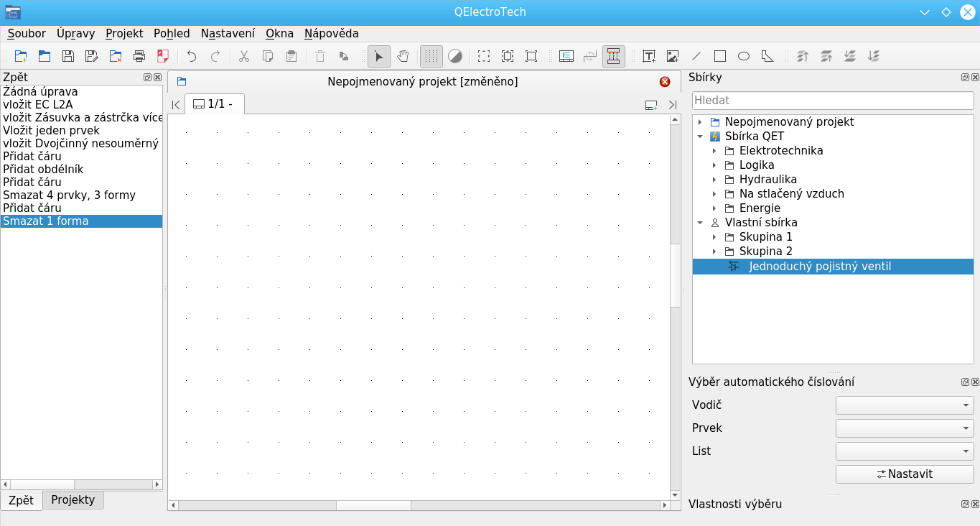This screenshot has height=526, width=980.
Task: Select the add text field tool
Action: 649,56
